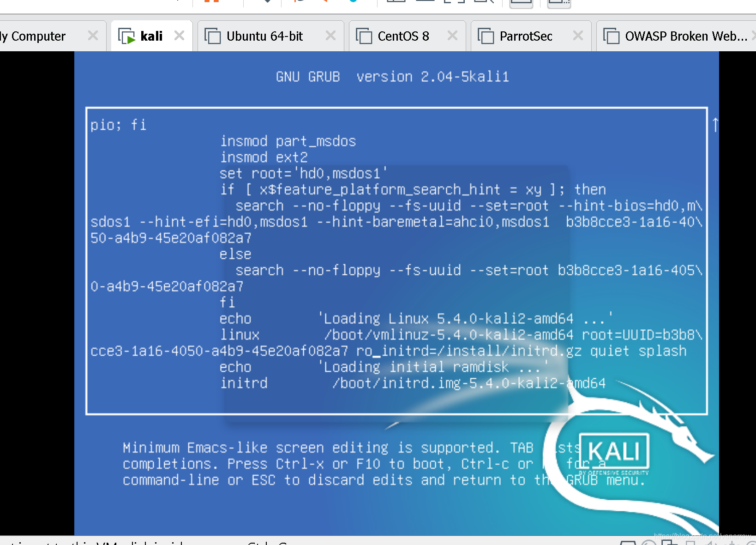
Task: Select the ParrotSec tab
Action: (x=526, y=36)
